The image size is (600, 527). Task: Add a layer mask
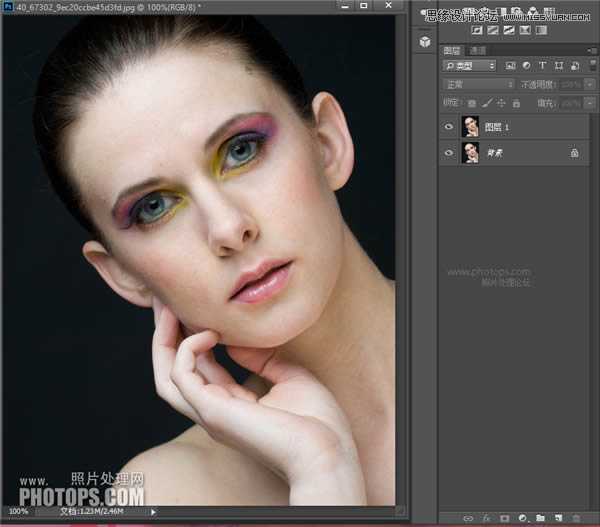point(503,517)
